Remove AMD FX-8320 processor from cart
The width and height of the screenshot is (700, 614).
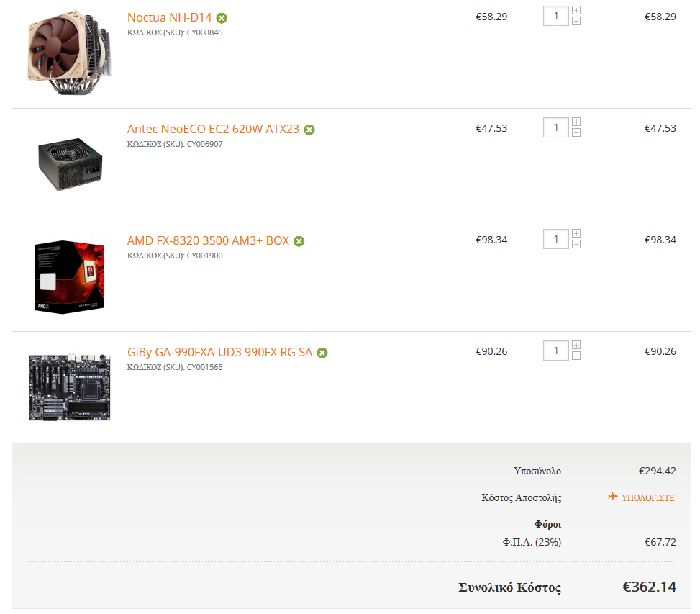click(x=299, y=242)
